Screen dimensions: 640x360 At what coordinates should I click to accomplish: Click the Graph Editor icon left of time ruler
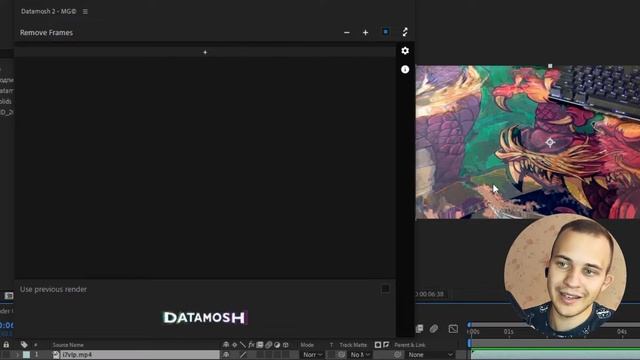coord(453,329)
